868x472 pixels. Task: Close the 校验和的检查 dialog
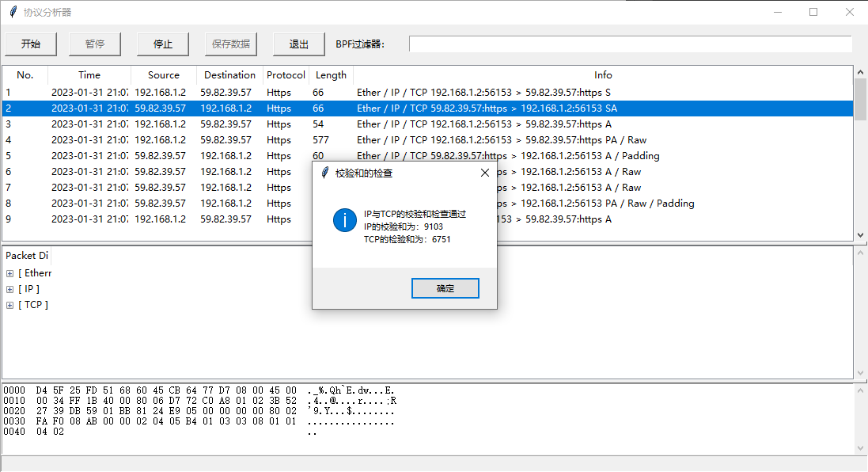(x=485, y=173)
